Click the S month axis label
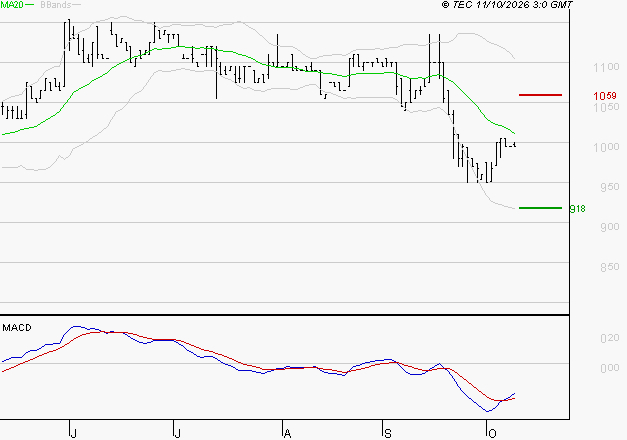The width and height of the screenshot is (627, 440). (x=387, y=433)
